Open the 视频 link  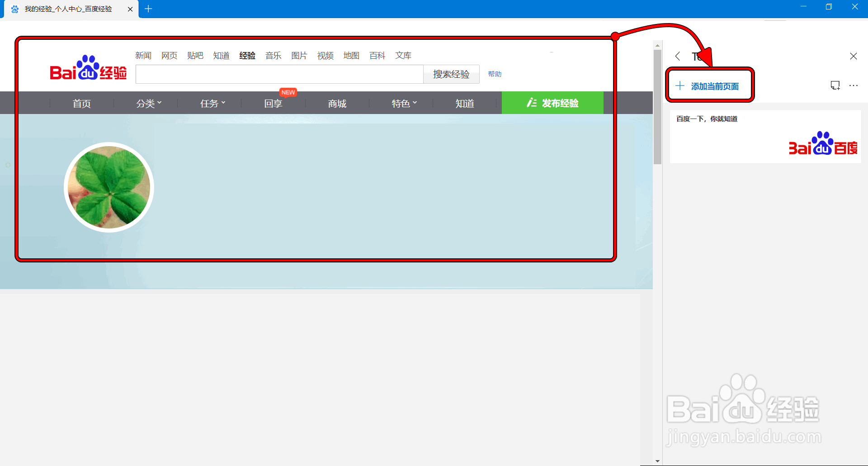point(325,56)
